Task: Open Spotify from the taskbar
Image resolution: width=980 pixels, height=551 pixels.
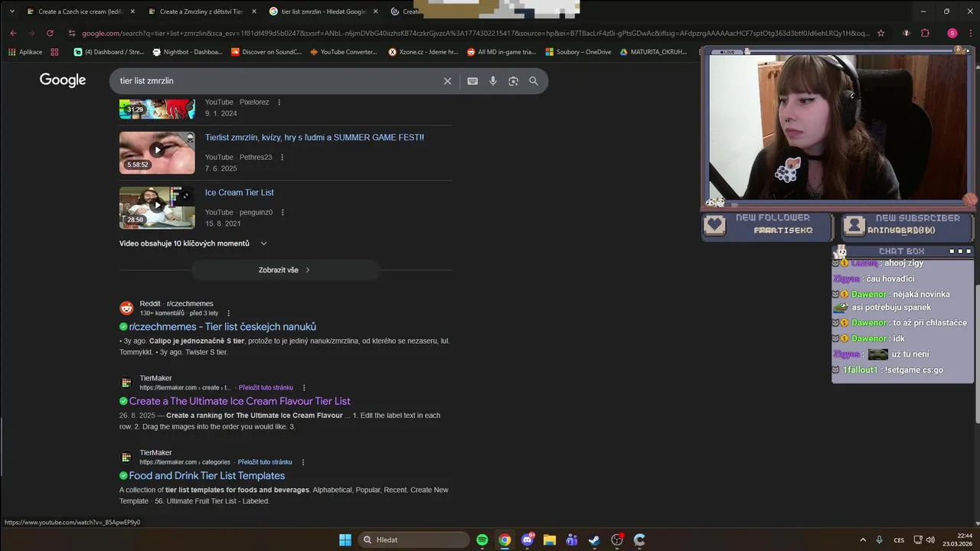Action: click(482, 540)
